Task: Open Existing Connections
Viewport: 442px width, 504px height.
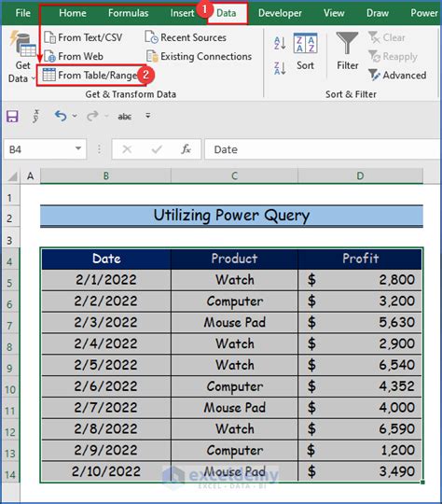Action: coord(199,56)
